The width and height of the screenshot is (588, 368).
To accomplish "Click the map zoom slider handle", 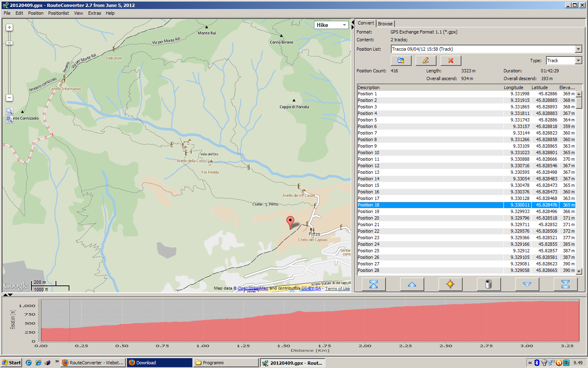I will (9, 43).
